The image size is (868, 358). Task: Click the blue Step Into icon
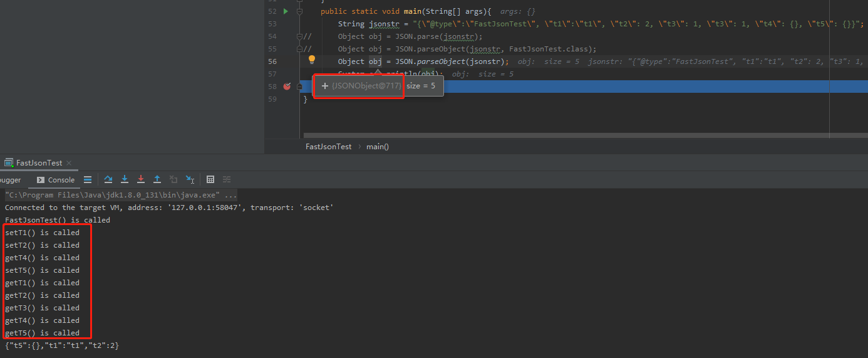click(x=125, y=179)
